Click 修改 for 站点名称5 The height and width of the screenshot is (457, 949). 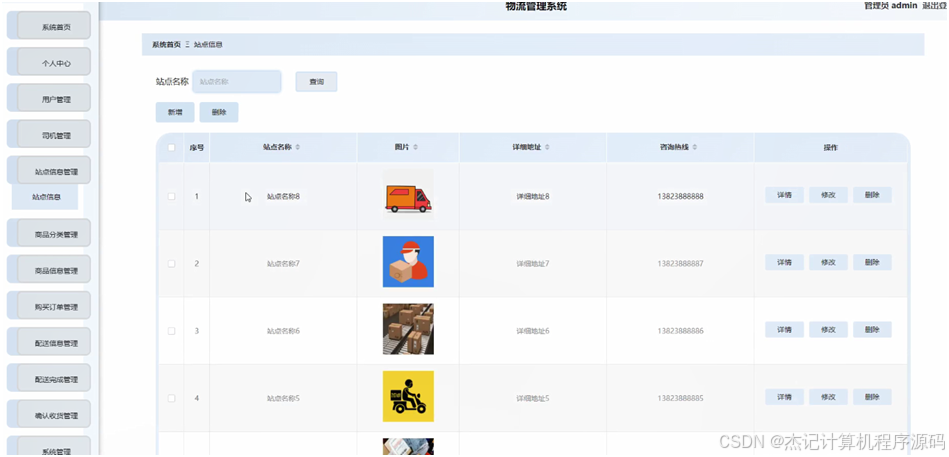829,396
